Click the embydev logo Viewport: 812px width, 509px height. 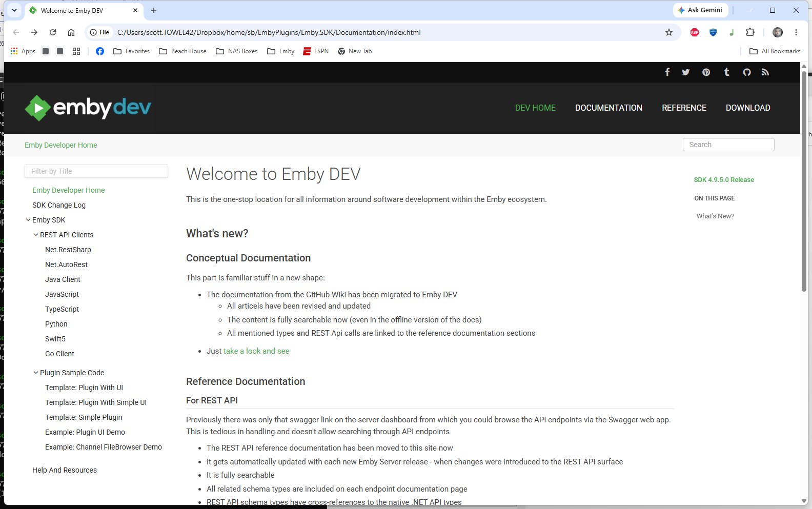88,108
